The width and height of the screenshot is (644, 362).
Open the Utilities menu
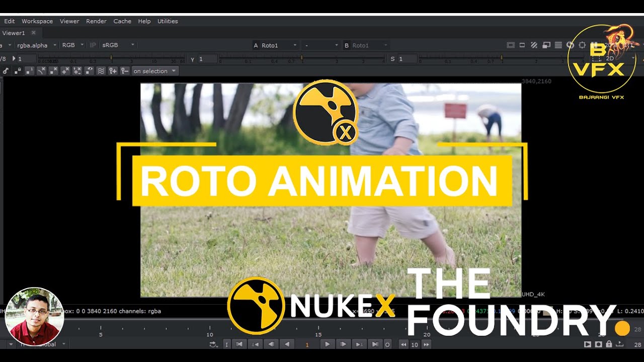tap(168, 21)
